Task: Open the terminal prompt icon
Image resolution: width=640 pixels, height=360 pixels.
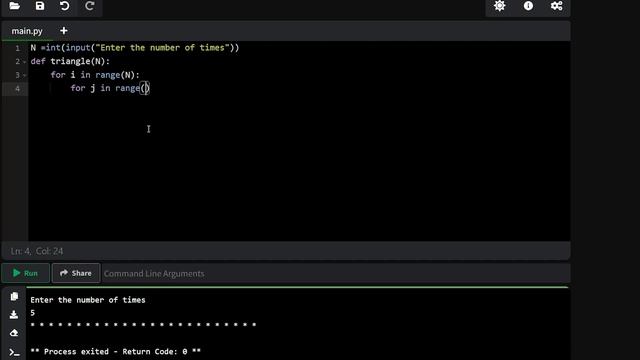Action: click(x=14, y=352)
